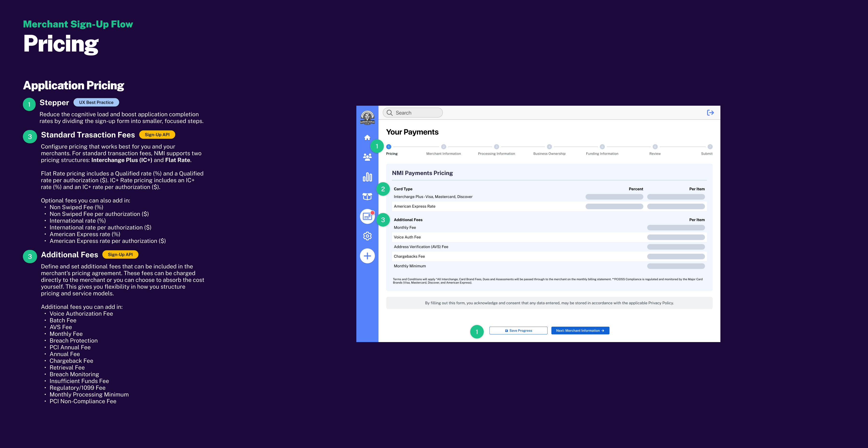Screen dimensions: 868x448
Task: Open the Funding Information step
Action: pos(602,147)
